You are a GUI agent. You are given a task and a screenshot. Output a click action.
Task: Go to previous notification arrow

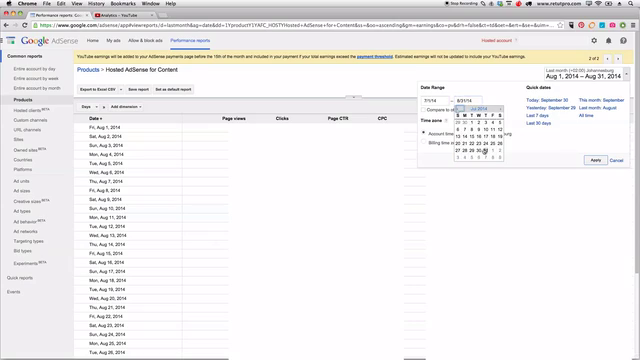[x=607, y=59]
